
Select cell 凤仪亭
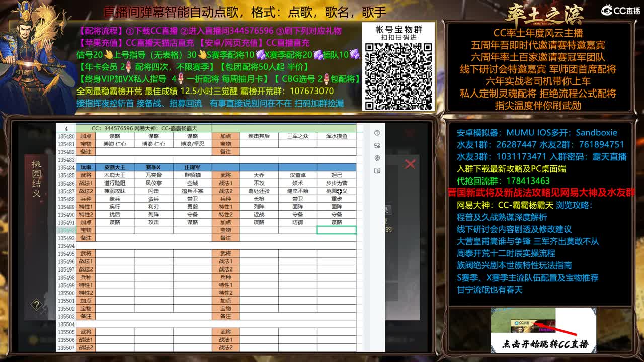pyautogui.click(x=153, y=183)
